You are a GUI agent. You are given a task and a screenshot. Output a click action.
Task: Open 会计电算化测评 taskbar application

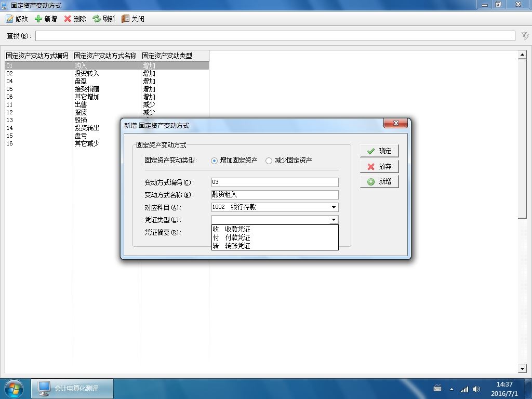[x=72, y=389]
